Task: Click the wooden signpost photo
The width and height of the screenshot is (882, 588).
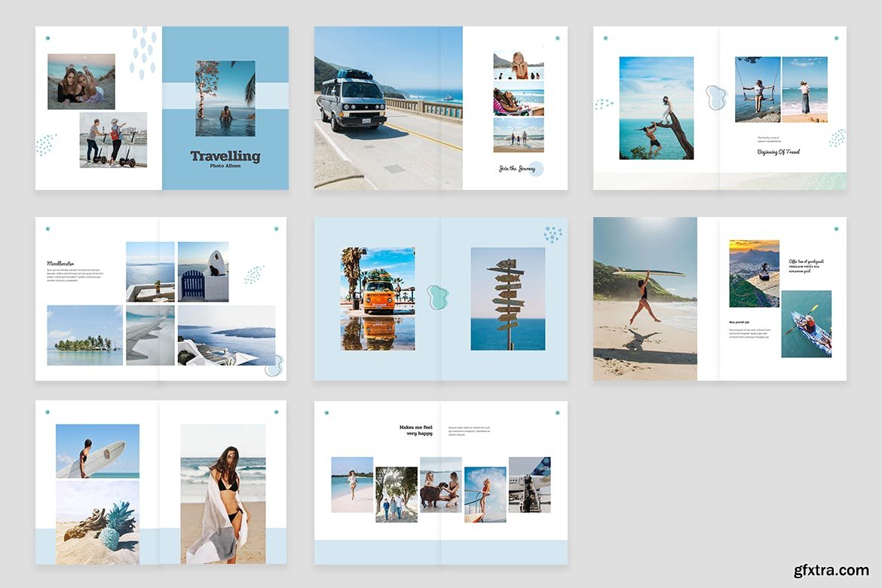Action: (x=507, y=299)
